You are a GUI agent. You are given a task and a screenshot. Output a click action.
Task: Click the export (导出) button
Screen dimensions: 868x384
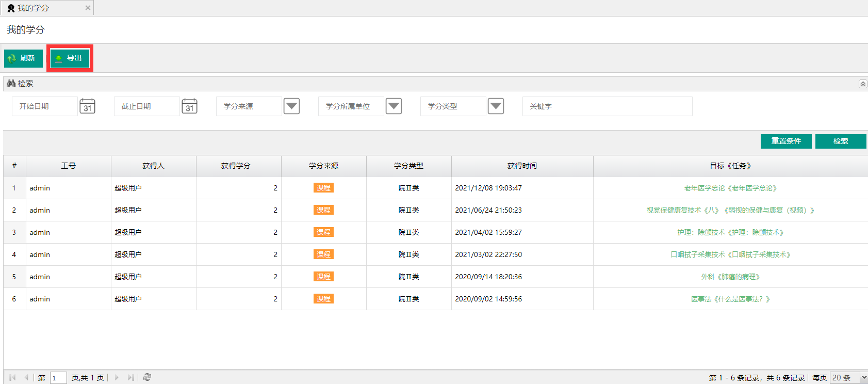(70, 58)
